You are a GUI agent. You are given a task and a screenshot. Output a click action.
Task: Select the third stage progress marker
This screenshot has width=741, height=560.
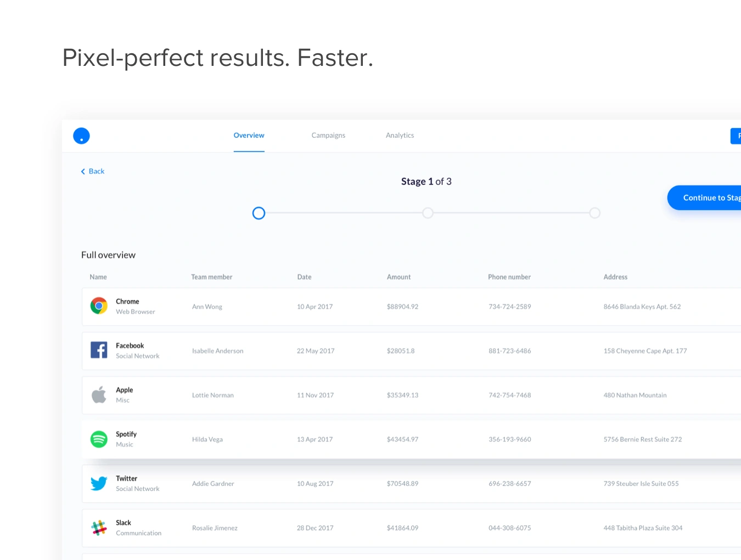pyautogui.click(x=594, y=213)
